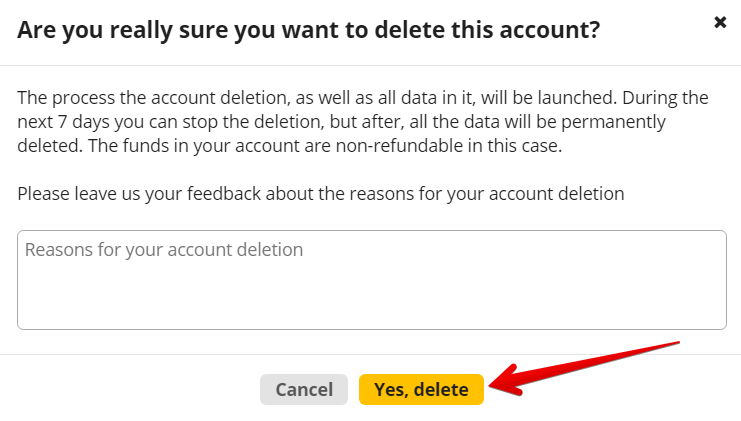The height and width of the screenshot is (421, 741).
Task: Close the delete account dialog with X
Action: (720, 22)
